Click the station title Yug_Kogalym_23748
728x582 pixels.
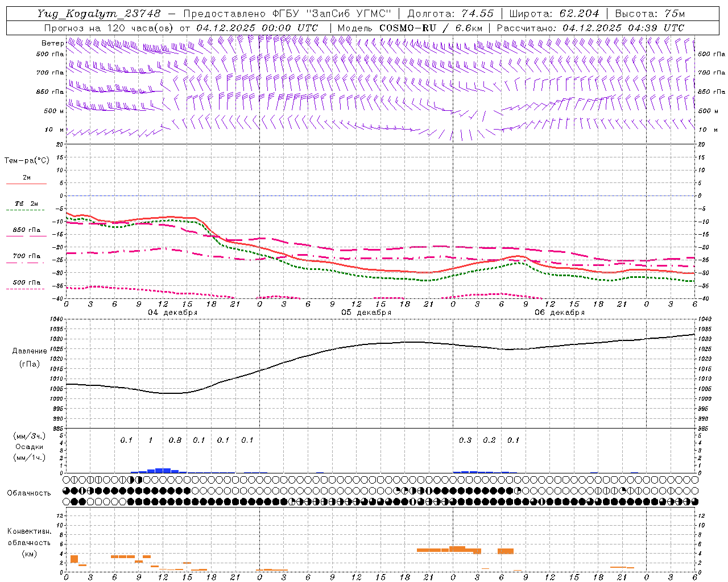[99, 14]
